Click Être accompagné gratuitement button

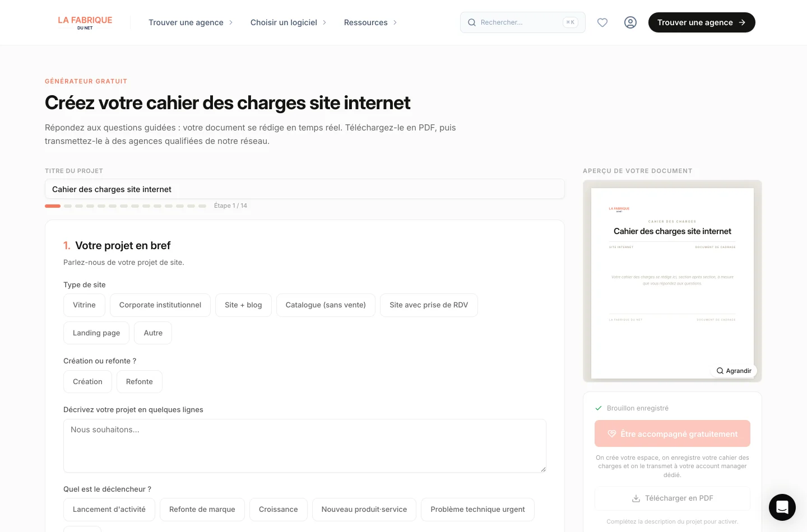(672, 433)
